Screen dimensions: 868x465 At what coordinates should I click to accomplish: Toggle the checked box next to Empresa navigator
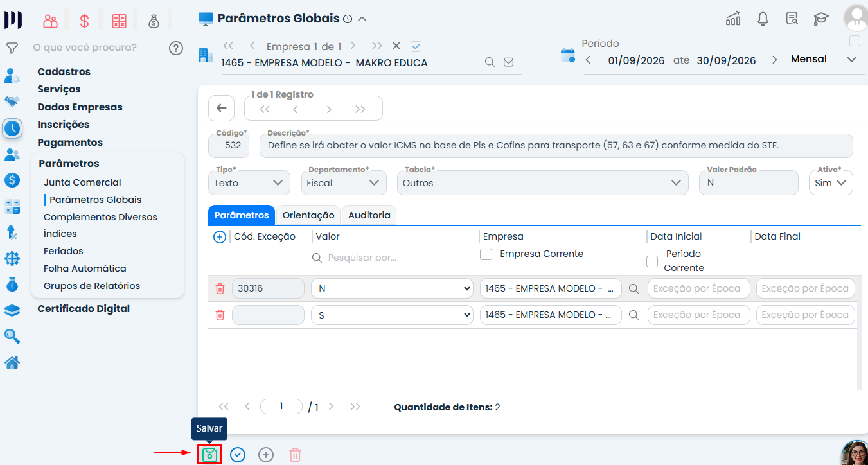click(x=416, y=46)
